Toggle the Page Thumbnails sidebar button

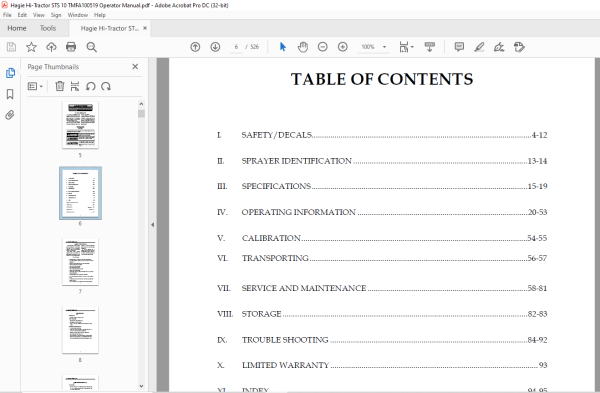(10, 73)
